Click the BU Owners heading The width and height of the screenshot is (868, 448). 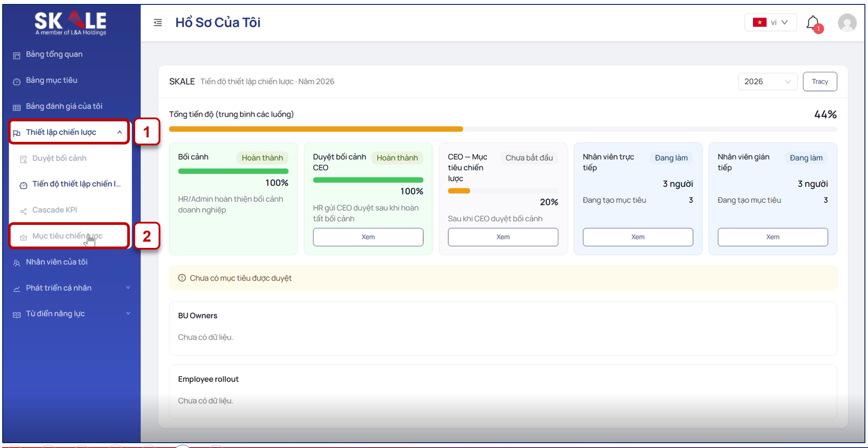(197, 315)
